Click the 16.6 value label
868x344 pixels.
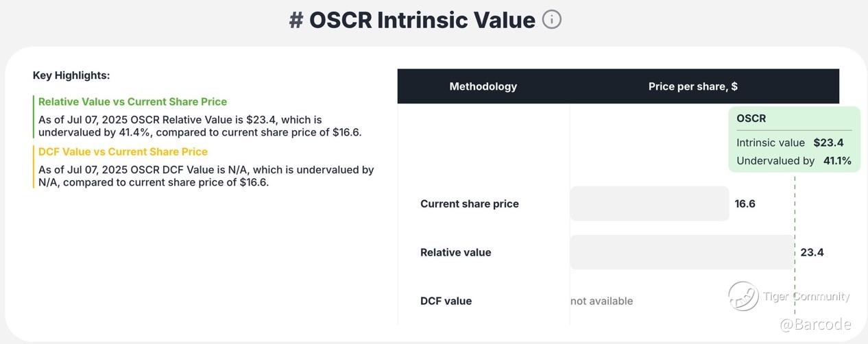[745, 204]
